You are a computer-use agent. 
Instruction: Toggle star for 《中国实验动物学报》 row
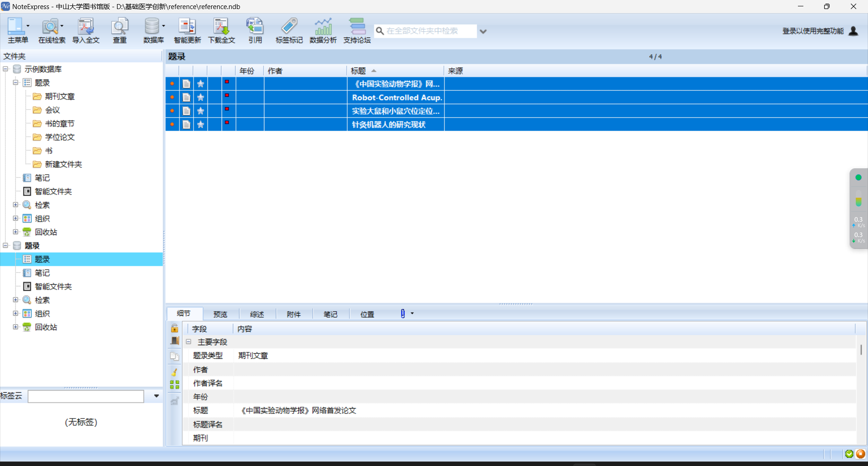tap(201, 84)
